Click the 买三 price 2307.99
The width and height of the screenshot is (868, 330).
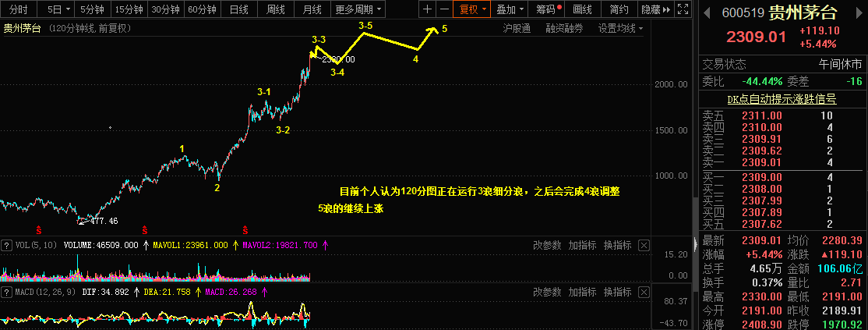[x=762, y=200]
